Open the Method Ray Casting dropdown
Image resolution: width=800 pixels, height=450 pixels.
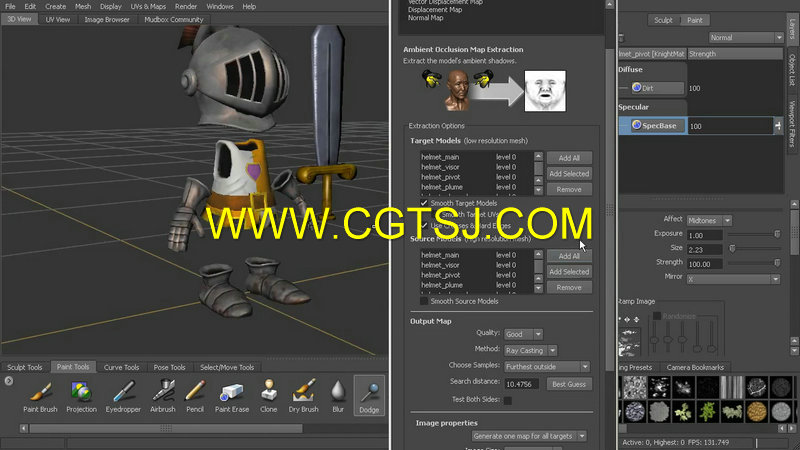(x=531, y=351)
